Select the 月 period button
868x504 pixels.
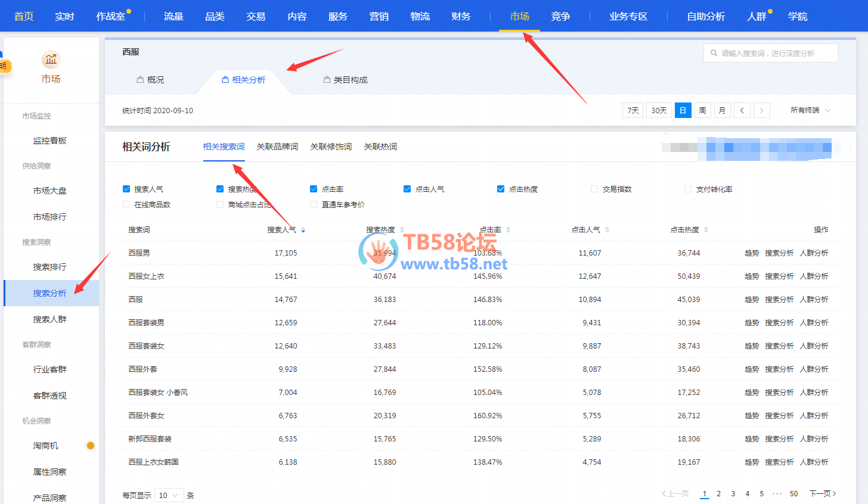pos(723,110)
